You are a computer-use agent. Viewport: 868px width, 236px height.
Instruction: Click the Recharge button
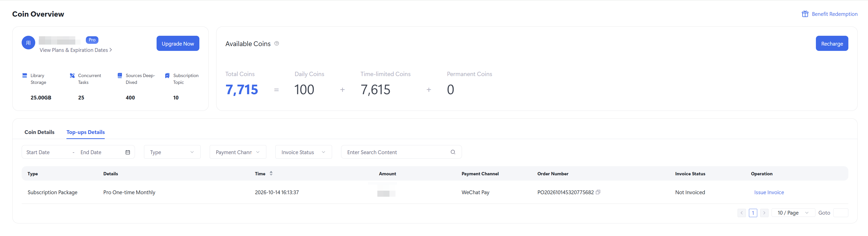point(832,44)
